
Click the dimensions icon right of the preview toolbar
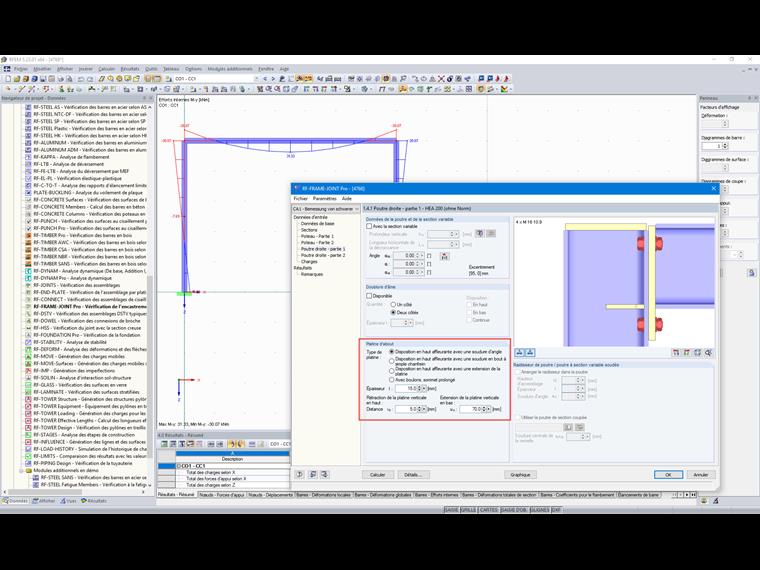pyautogui.click(x=676, y=353)
